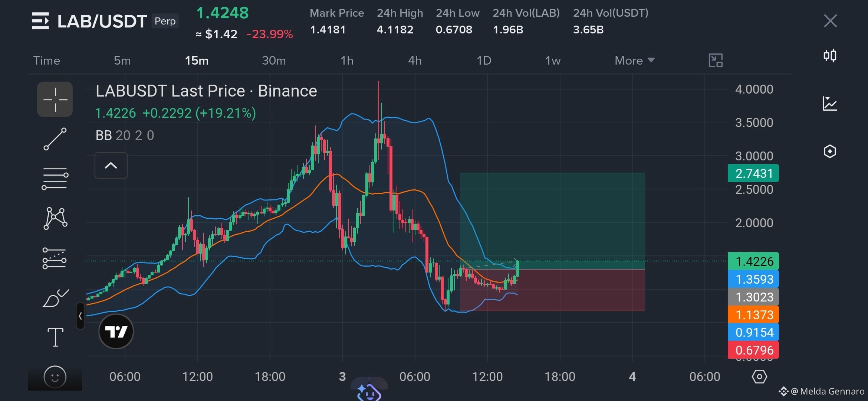Click the +0.2292 (+19.21%) change text

(199, 113)
